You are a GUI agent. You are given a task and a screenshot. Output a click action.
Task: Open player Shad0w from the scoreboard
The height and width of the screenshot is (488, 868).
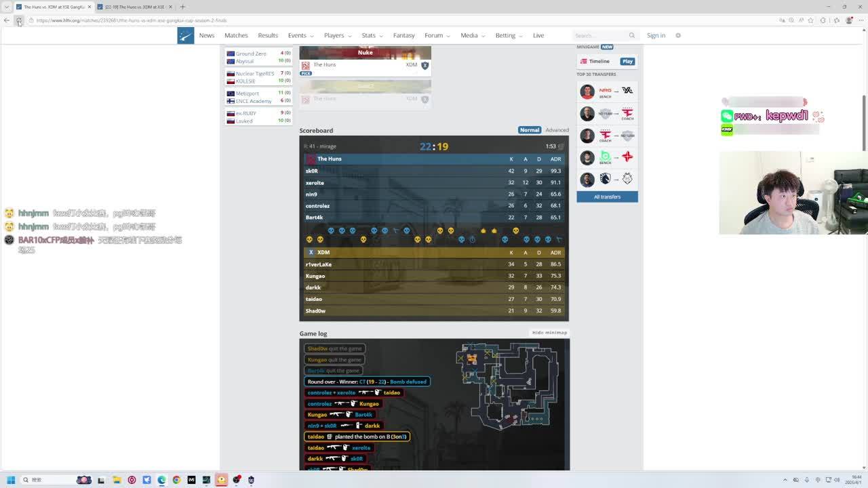tap(315, 310)
